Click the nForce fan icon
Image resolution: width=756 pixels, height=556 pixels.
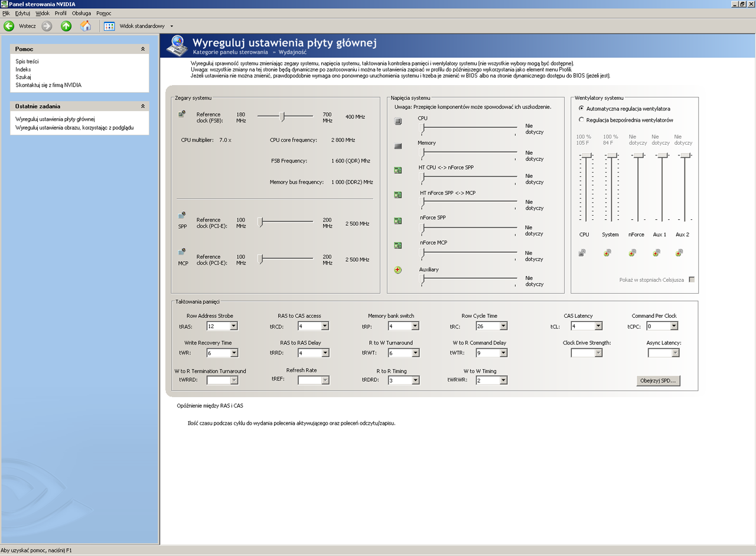(633, 253)
